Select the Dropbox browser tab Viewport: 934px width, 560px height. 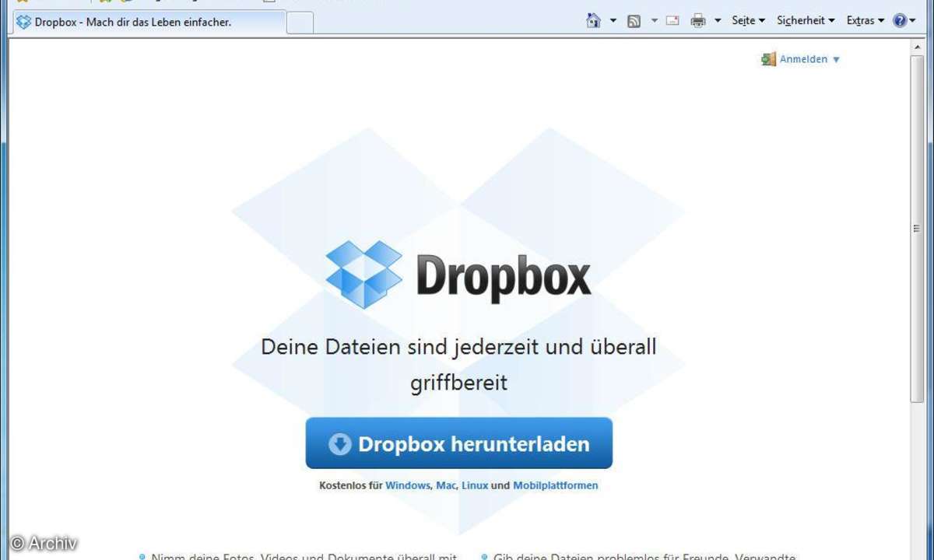(x=149, y=23)
